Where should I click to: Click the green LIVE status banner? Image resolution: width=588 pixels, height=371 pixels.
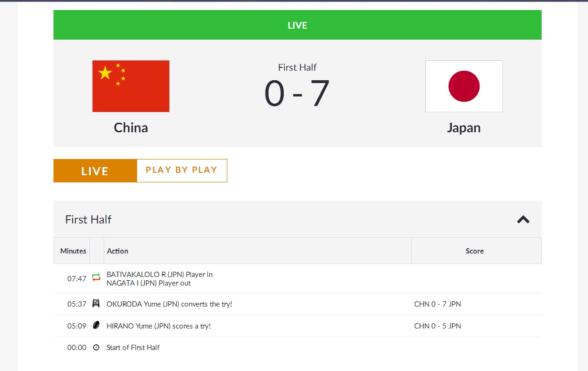point(297,25)
